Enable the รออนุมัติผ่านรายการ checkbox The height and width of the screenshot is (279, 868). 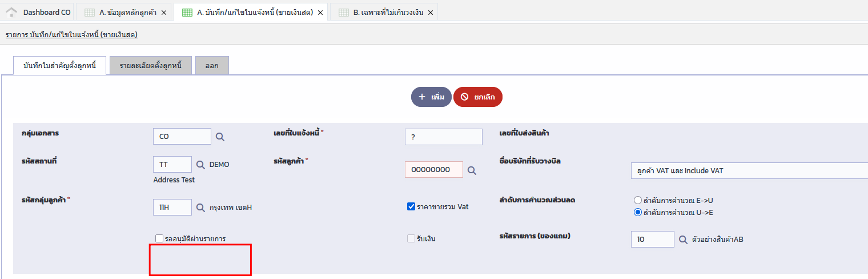[159, 238]
